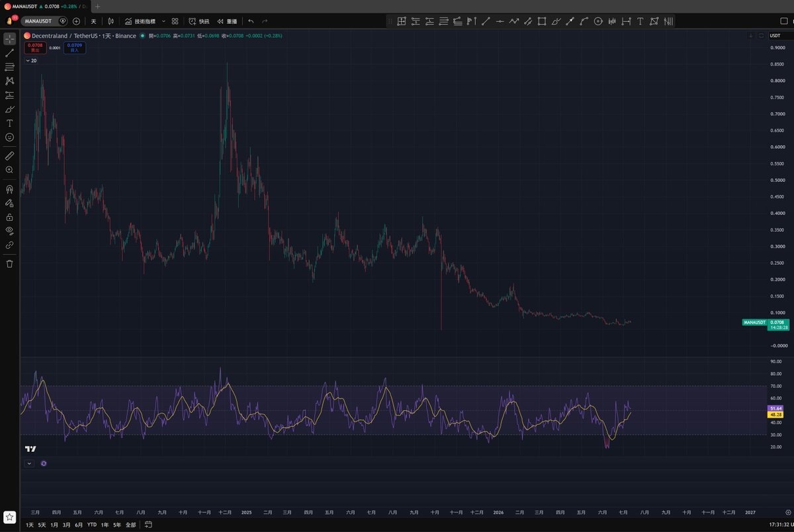Select the circle tool in top drawing toolbar

tap(598, 21)
